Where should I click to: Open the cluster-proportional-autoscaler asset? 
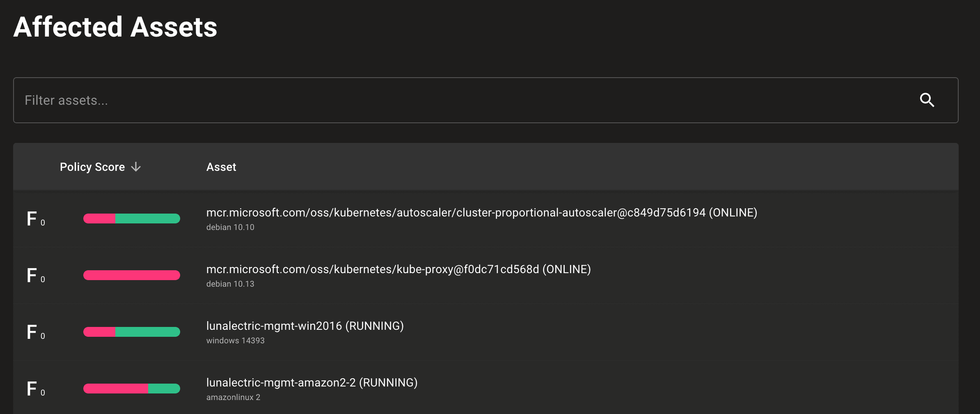pyautogui.click(x=481, y=213)
